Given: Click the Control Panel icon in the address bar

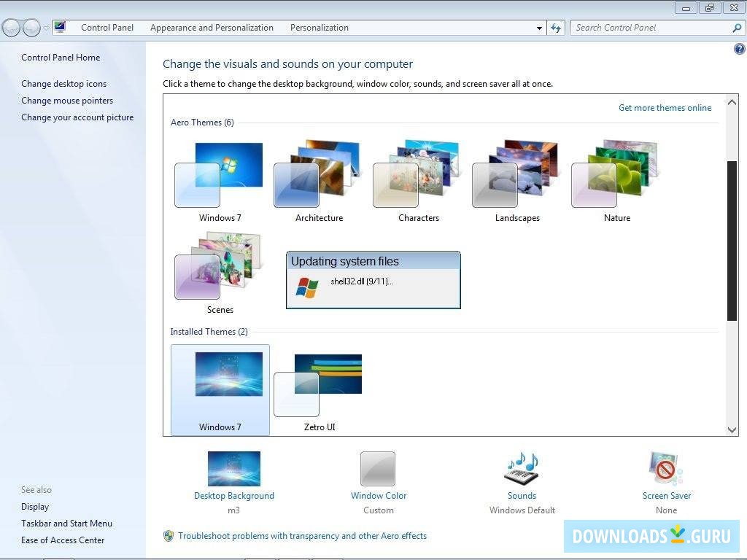Looking at the screenshot, I should [61, 27].
